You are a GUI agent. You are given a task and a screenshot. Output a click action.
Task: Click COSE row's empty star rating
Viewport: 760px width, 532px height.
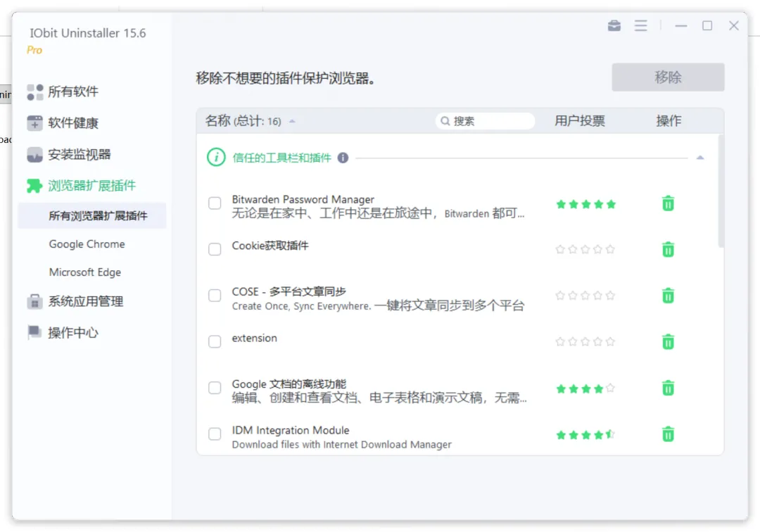(x=585, y=296)
